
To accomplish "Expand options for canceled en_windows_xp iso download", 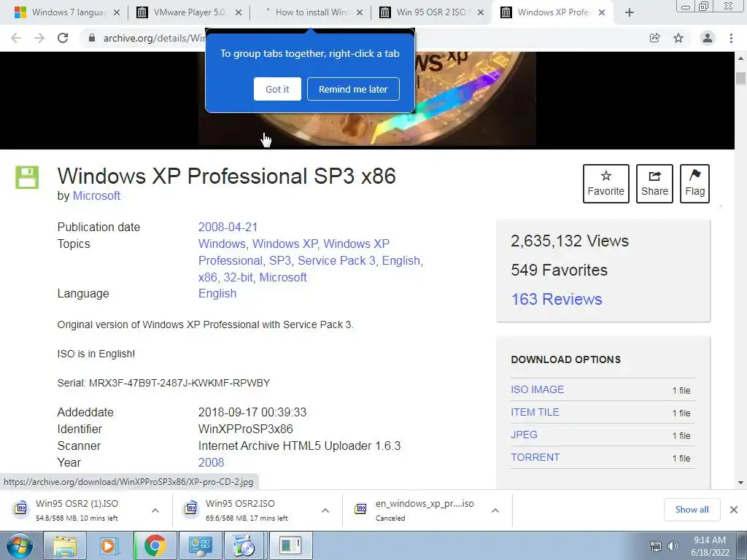I will pos(495,510).
